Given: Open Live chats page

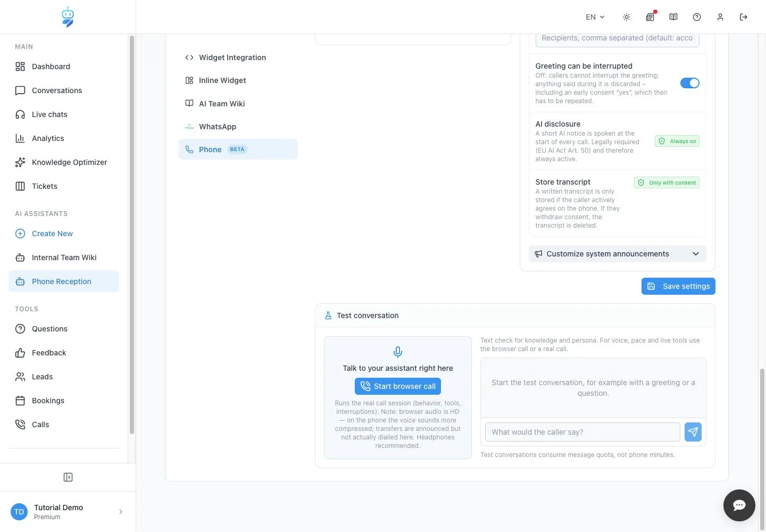Looking at the screenshot, I should pos(64,114).
